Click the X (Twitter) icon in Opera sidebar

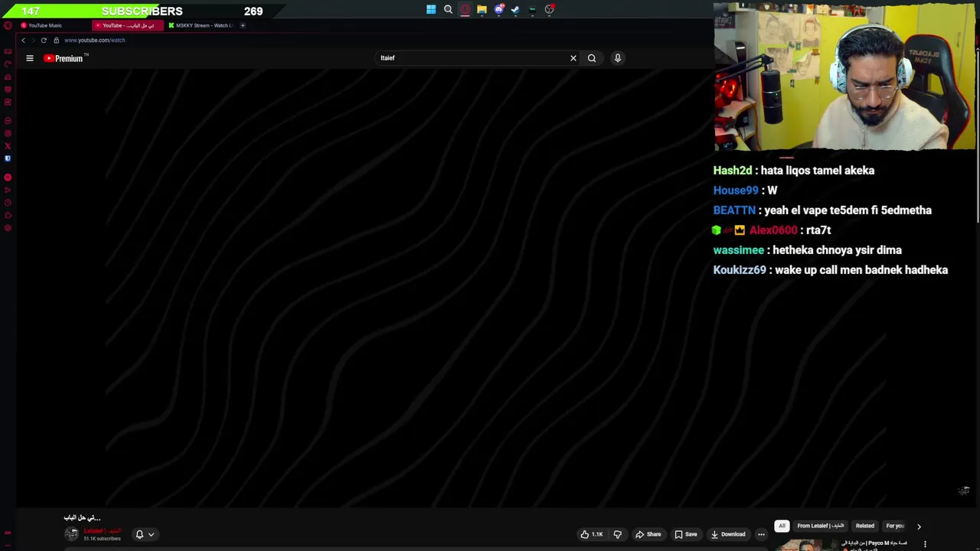pyautogui.click(x=8, y=145)
